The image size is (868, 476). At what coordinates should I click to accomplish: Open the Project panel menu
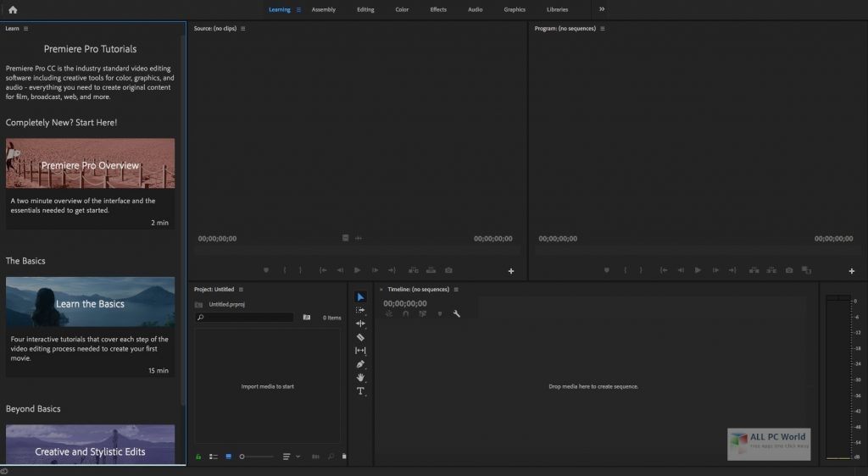tap(241, 289)
